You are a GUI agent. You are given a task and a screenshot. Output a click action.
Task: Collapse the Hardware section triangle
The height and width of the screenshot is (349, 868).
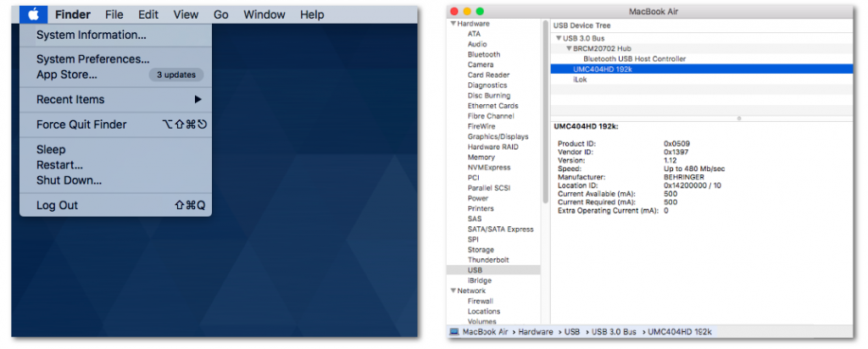453,24
